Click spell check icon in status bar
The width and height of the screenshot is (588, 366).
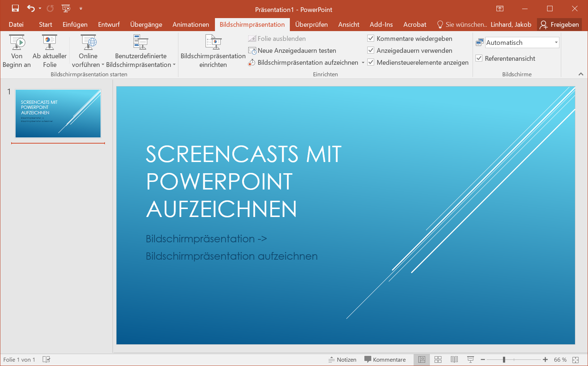(46, 359)
